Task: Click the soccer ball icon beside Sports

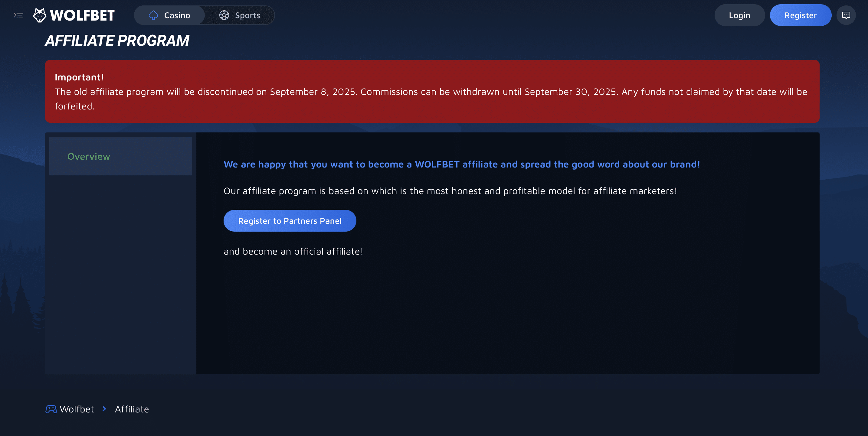Action: click(224, 15)
